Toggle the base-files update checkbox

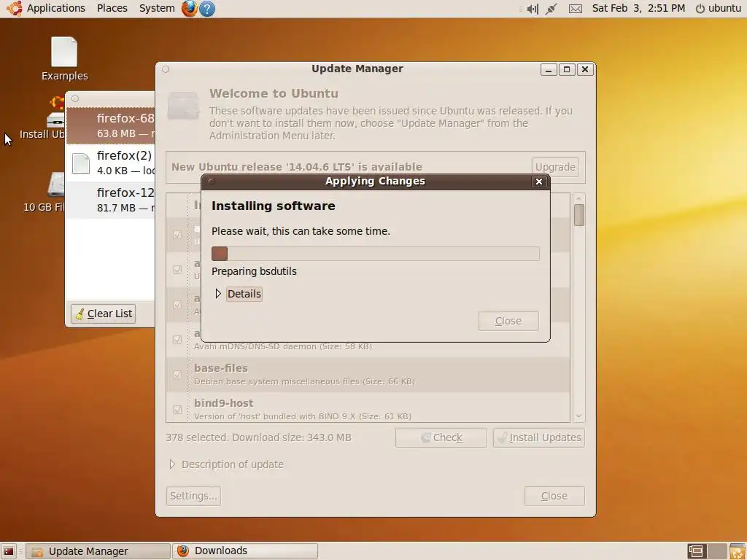point(177,375)
